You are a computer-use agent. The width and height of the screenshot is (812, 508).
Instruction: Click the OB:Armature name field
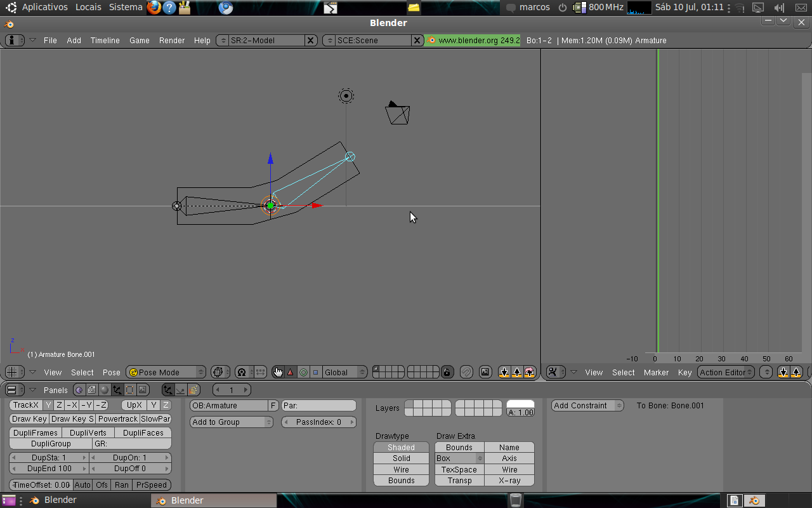coord(228,404)
